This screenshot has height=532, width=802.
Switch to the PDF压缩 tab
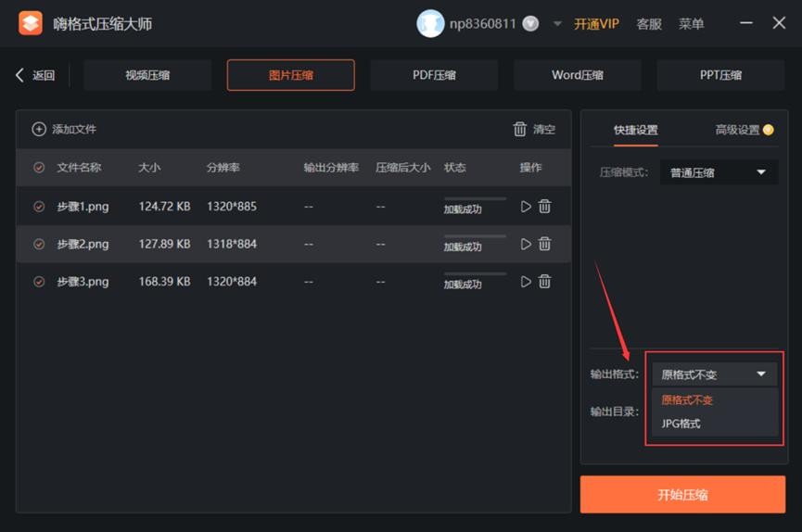[434, 75]
